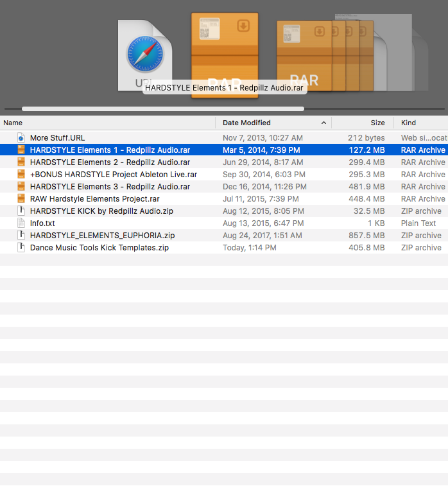The width and height of the screenshot is (448, 486).
Task: Click size value 448.4 MB
Action: tap(367, 198)
